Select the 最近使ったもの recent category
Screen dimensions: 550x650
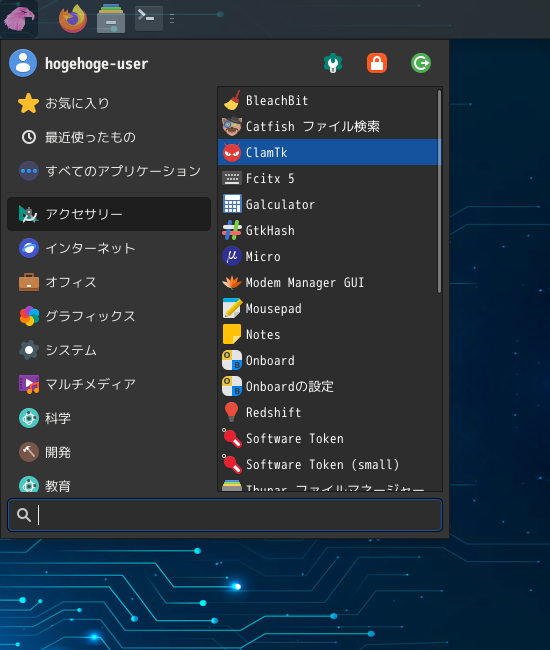pos(109,137)
